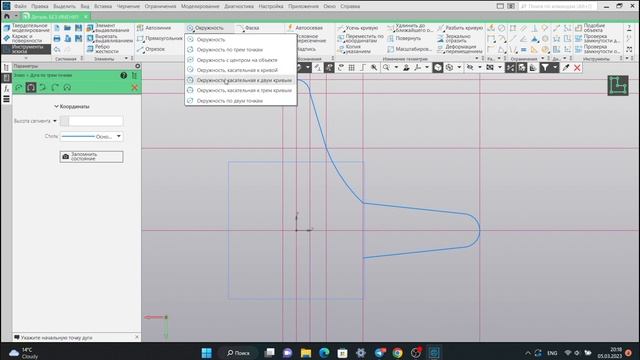This screenshot has height=360, width=640.
Task: Click the Масштабировать tool
Action: click(x=409, y=49)
